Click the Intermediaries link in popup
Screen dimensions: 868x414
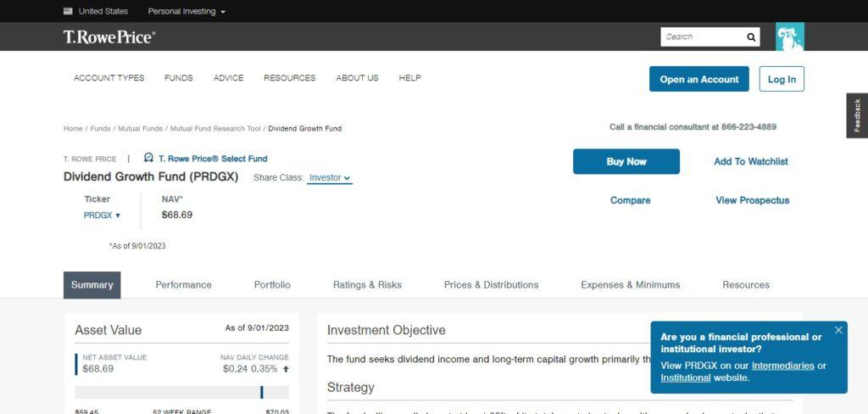[x=782, y=366]
